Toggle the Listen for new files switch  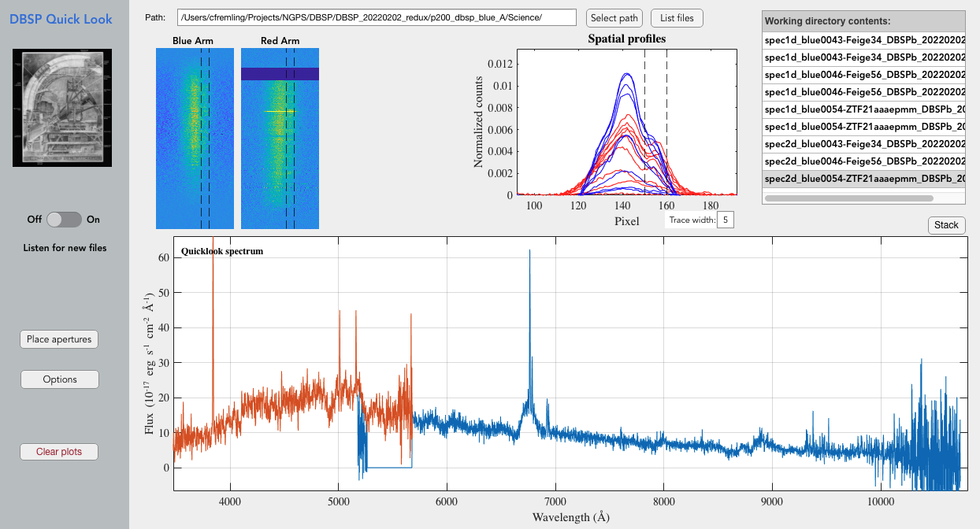click(x=64, y=220)
